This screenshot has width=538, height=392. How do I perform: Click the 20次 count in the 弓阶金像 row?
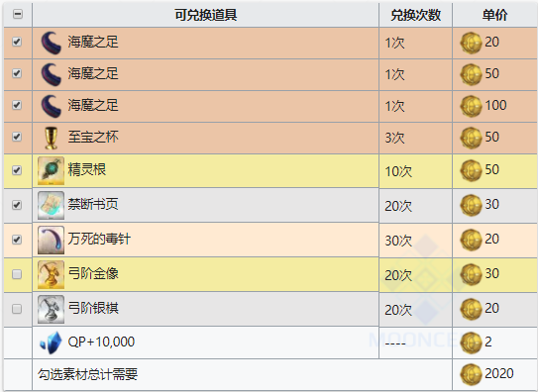click(398, 275)
